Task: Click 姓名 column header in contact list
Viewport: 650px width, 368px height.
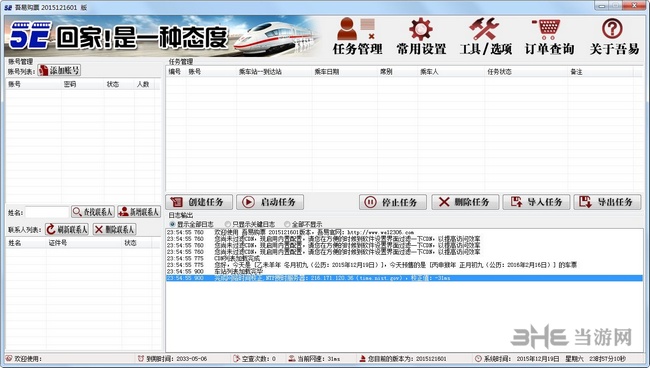Action: tap(26, 243)
